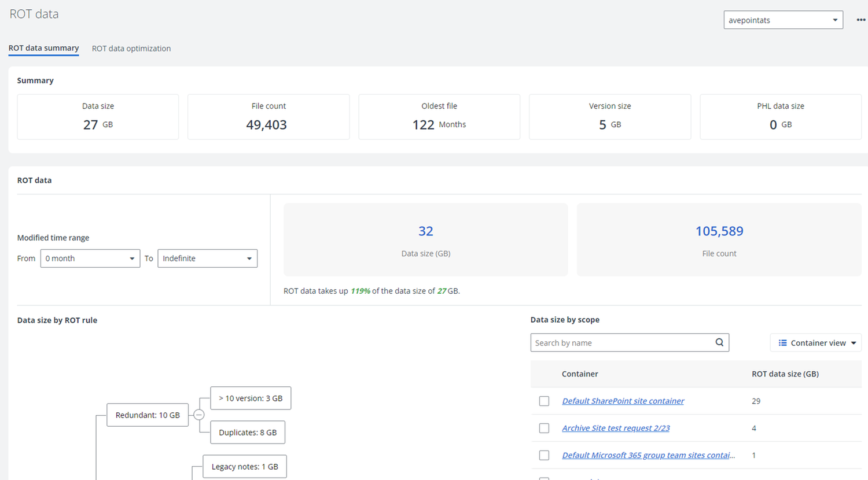This screenshot has height=480, width=868.
Task: Open the From month dropdown
Action: (x=90, y=259)
